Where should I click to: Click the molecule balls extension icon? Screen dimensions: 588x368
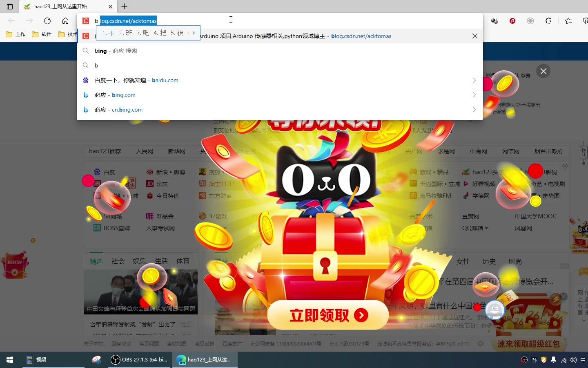pos(494,21)
